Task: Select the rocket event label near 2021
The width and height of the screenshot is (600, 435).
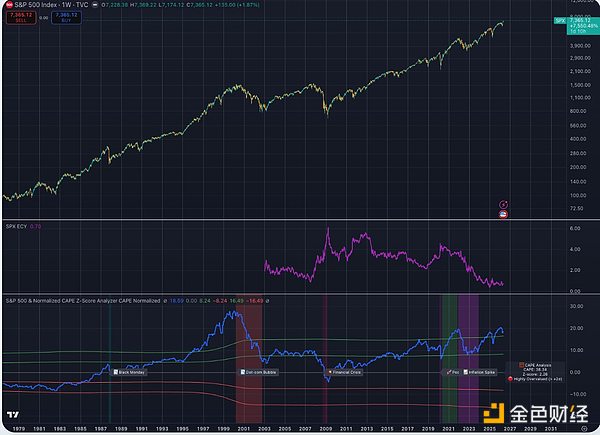Action: point(453,372)
